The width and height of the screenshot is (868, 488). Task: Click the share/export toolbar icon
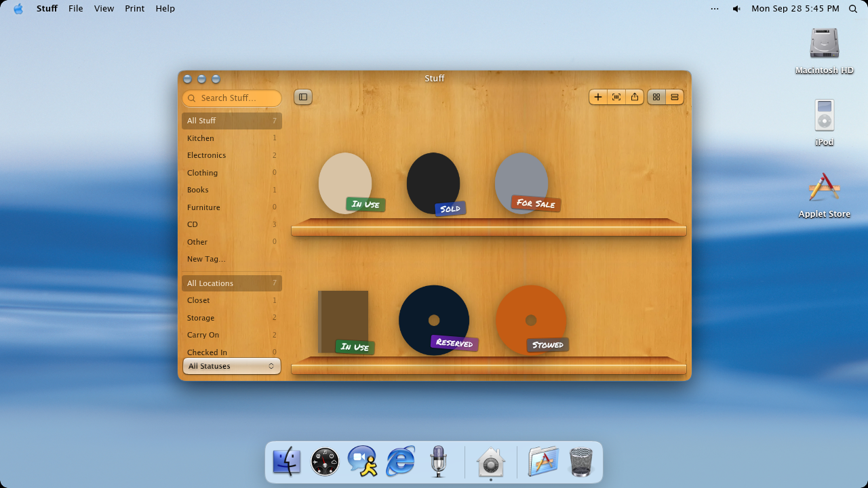point(634,97)
